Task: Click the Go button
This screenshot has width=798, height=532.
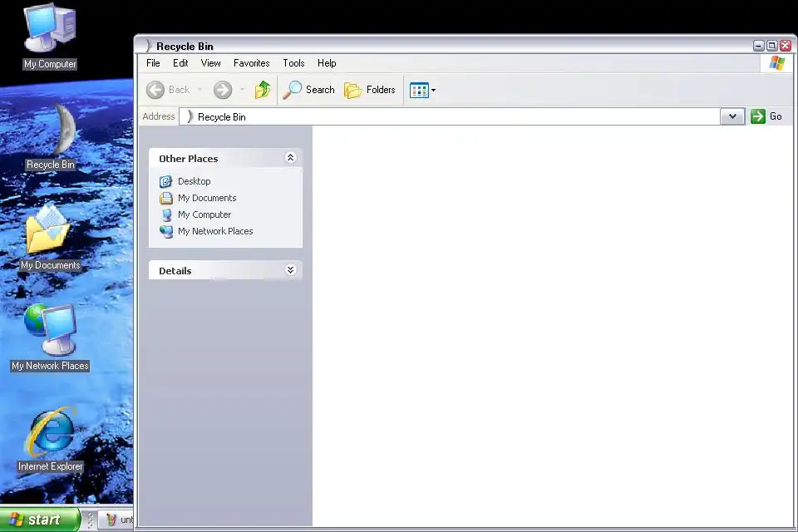Action: pyautogui.click(x=766, y=116)
